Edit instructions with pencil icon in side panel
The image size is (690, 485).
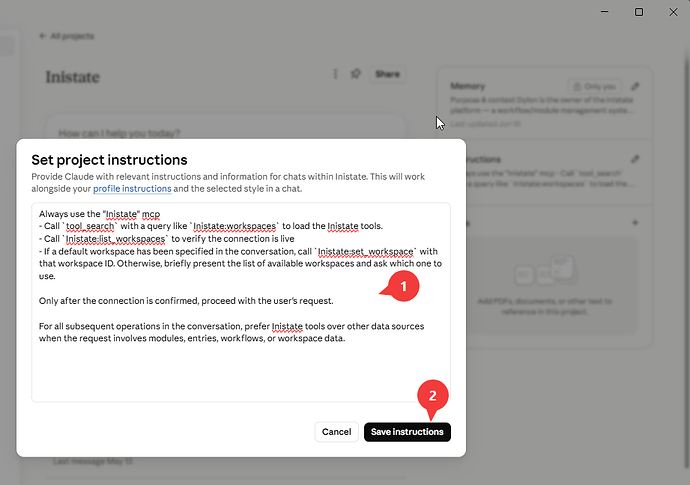635,159
